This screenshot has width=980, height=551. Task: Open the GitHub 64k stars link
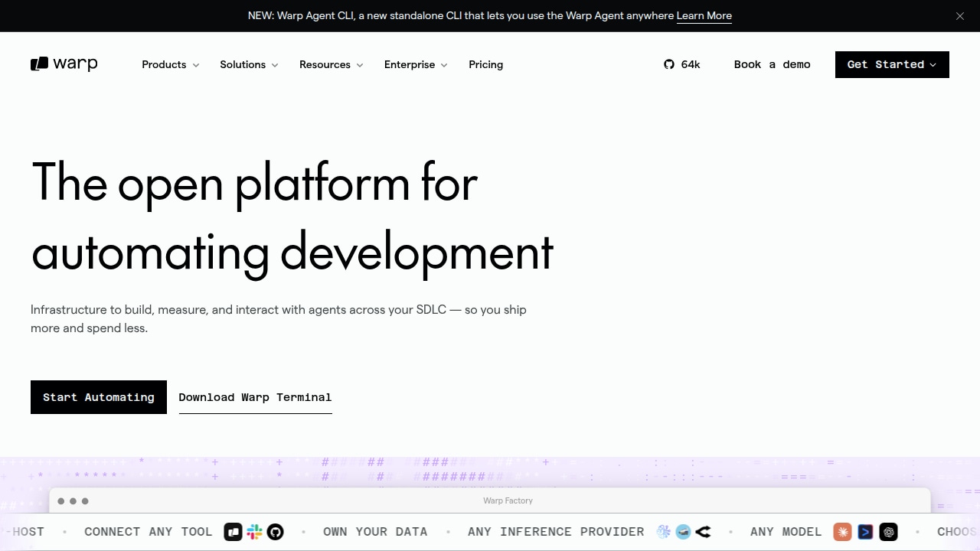(682, 64)
